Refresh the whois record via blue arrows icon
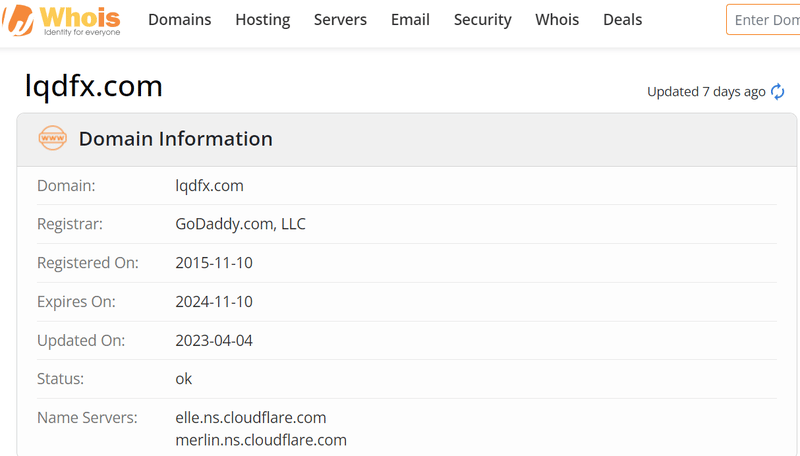Viewport: 800px width, 456px height. (778, 92)
